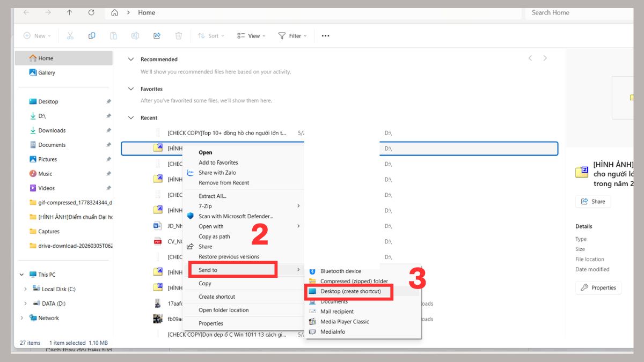Click the Share button in details pane
Viewport: 644px width, 362px height.
pyautogui.click(x=593, y=202)
